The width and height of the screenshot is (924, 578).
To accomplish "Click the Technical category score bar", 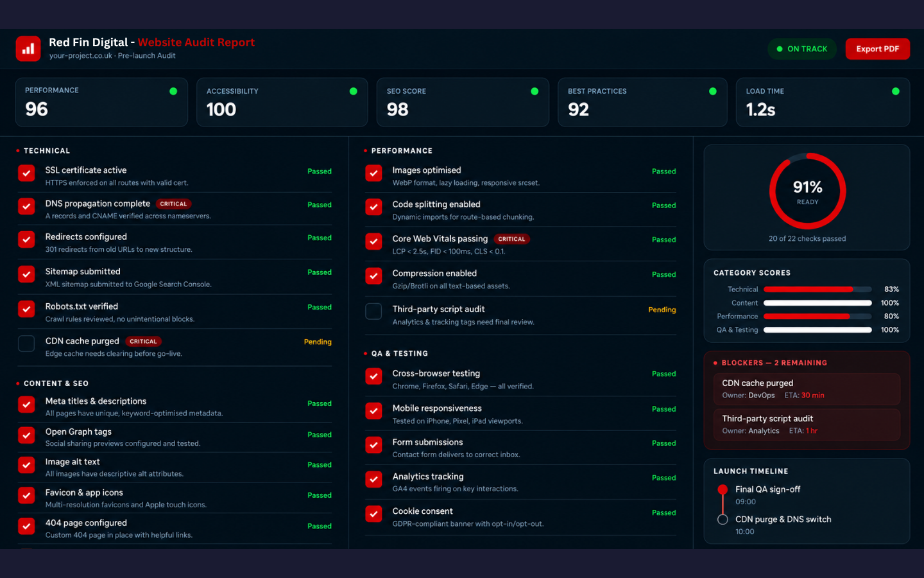I will 817,290.
